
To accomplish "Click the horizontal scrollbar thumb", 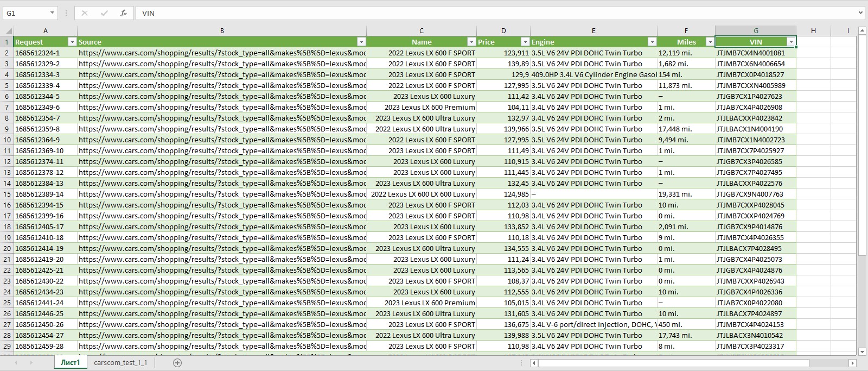I will [674, 363].
